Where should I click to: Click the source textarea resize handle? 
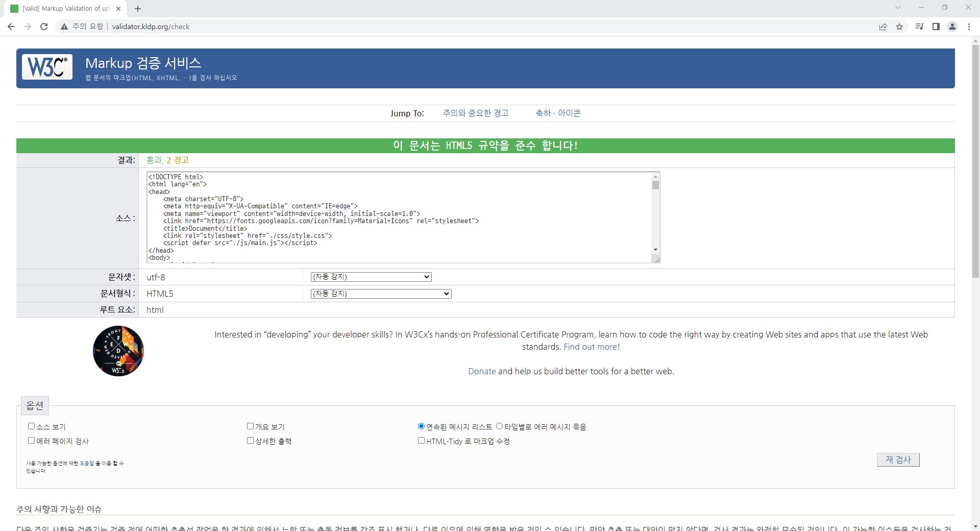click(x=656, y=259)
